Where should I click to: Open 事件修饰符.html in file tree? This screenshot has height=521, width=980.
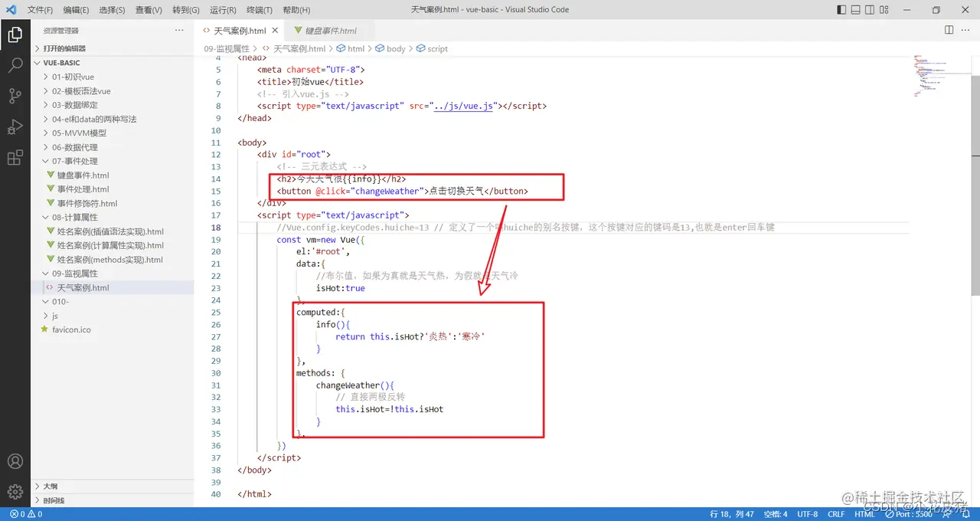[x=113, y=203]
